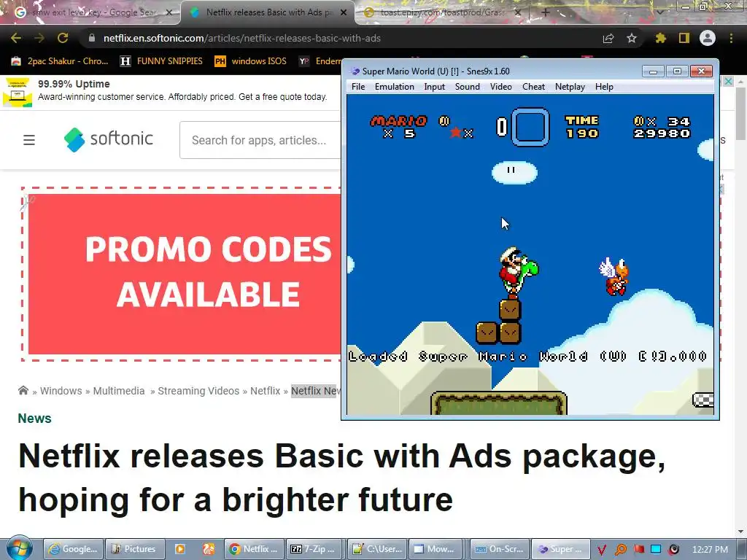
Task: Click the home icon in breadcrumbs
Action: 23,391
